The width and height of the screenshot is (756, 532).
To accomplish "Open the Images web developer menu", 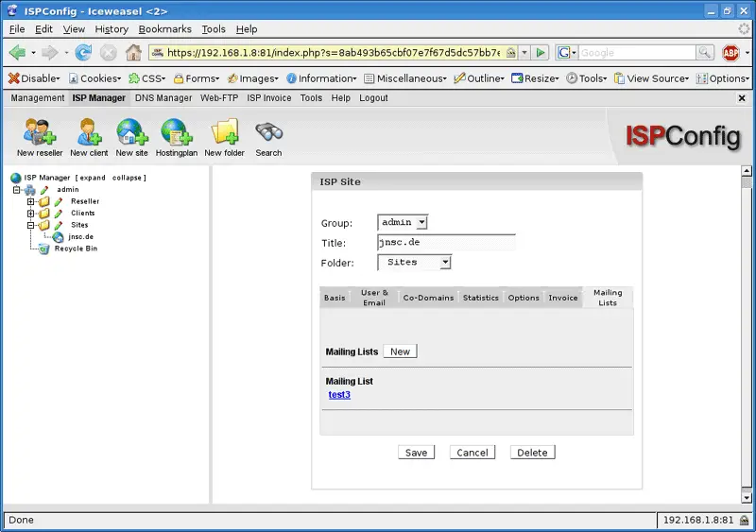I will tap(253, 78).
